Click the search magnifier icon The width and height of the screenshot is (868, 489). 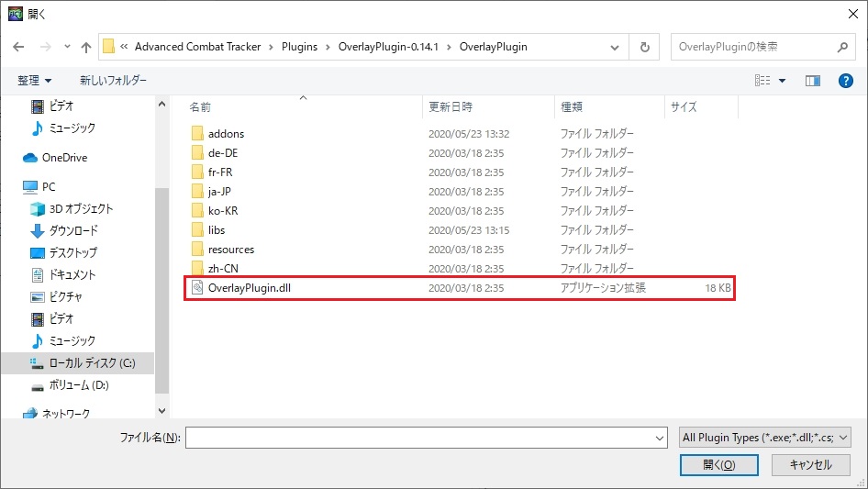(x=842, y=47)
